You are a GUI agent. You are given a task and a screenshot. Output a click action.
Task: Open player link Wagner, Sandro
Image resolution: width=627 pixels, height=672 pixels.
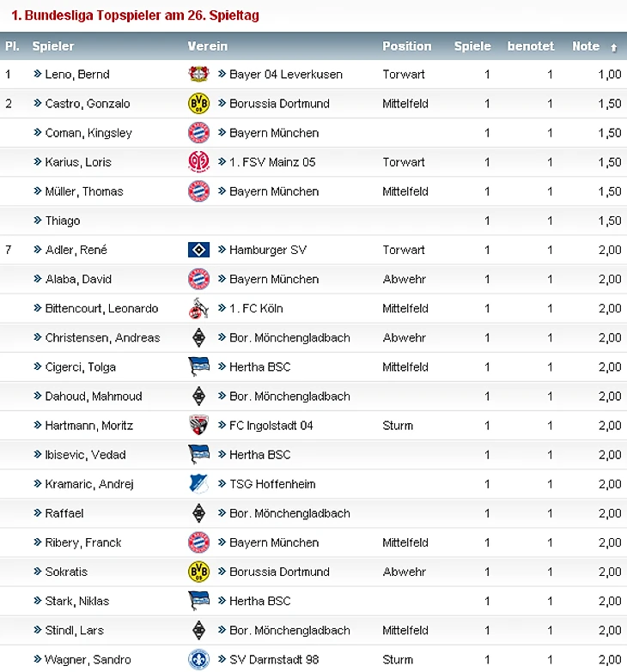[88, 659]
